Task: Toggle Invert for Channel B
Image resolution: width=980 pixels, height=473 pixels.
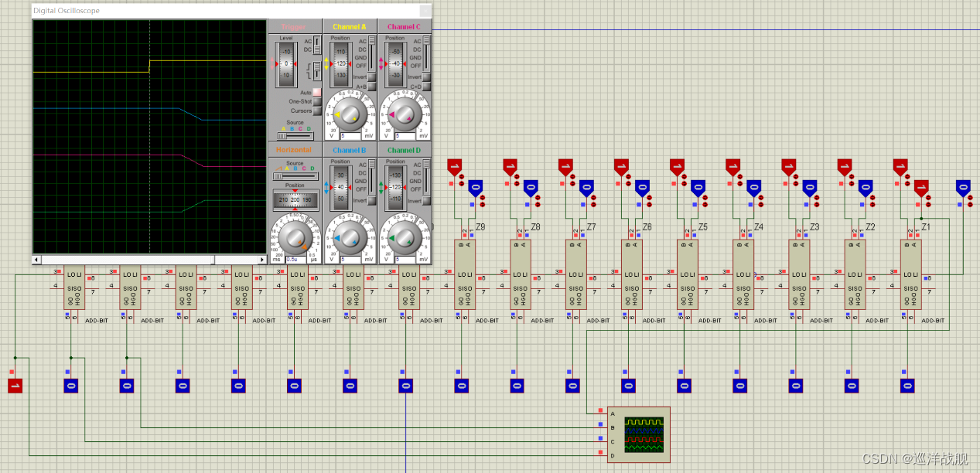Action: tap(371, 200)
